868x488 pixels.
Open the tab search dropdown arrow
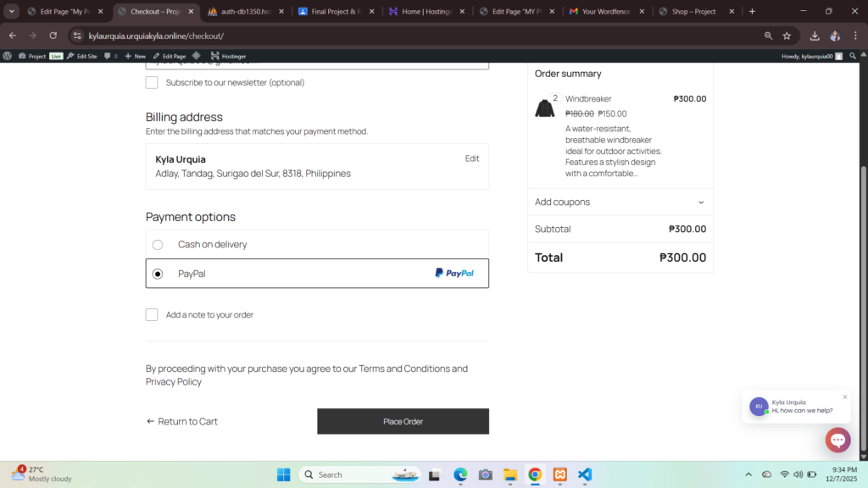tap(12, 12)
